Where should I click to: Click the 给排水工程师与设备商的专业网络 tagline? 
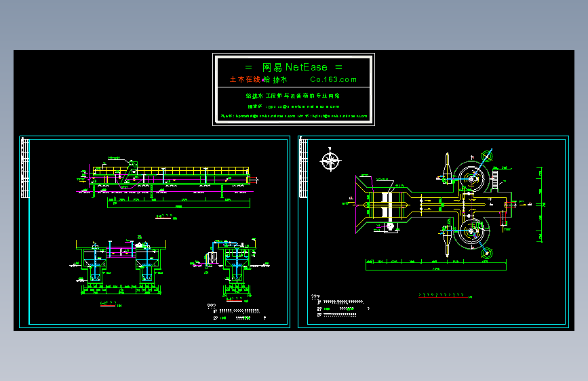293,96
